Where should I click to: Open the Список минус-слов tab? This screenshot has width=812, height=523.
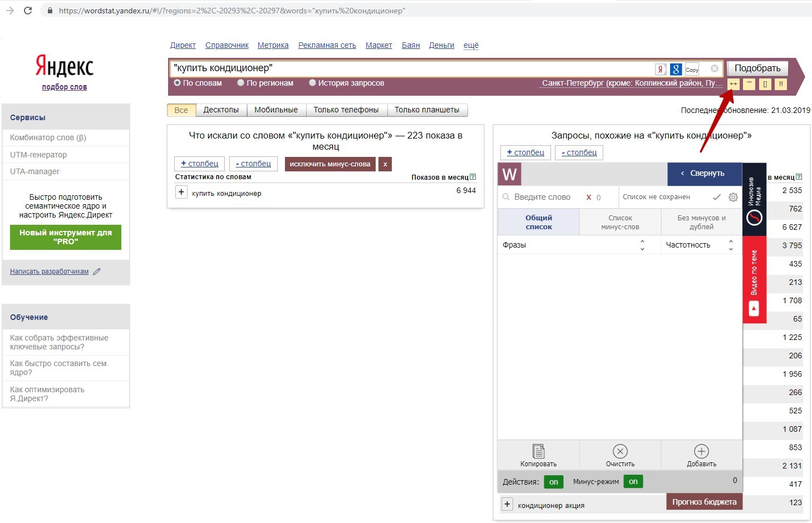point(620,222)
